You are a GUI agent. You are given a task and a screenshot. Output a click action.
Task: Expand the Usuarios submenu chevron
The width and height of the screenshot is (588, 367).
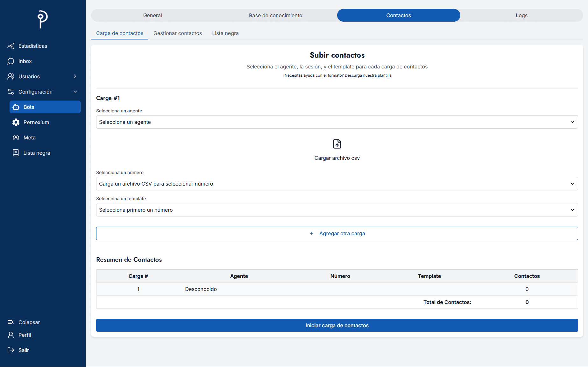point(75,76)
